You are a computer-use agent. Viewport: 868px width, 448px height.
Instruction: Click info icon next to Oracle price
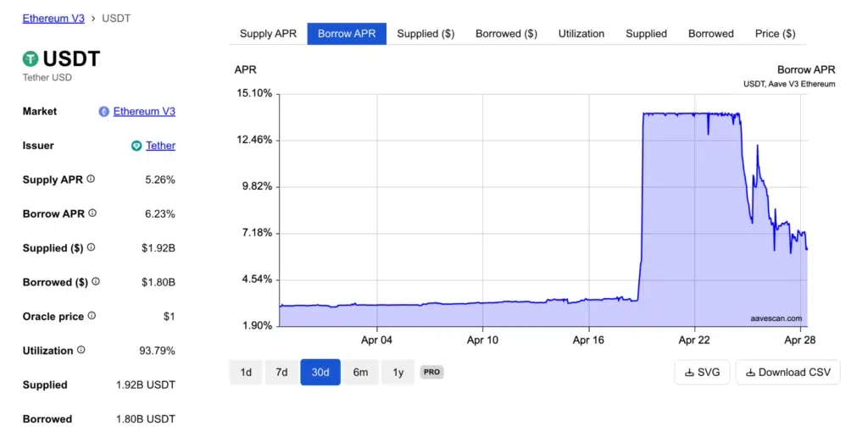[92, 316]
